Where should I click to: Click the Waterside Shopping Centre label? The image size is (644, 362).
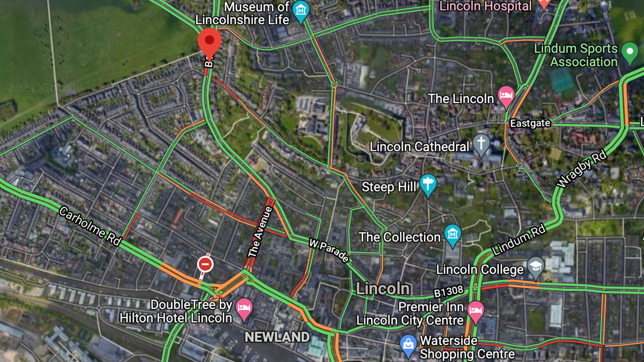coord(467,347)
